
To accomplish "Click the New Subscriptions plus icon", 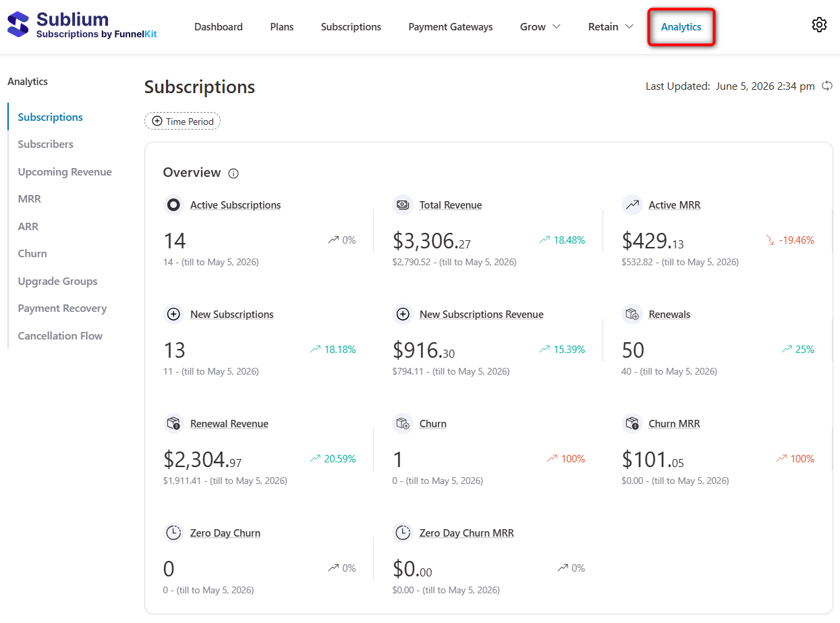I will coord(173,314).
